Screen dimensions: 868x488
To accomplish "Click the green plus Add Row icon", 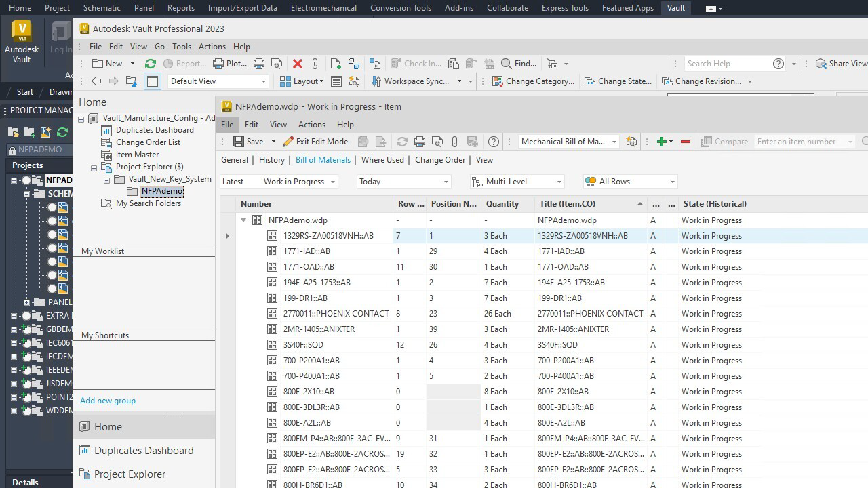I will coord(662,142).
